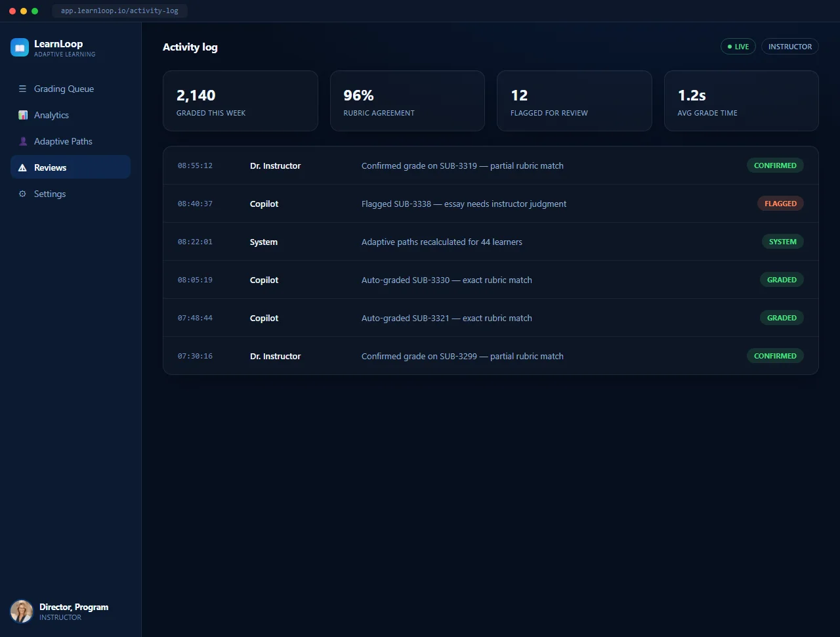840x637 pixels.
Task: Click the INSTRUCTOR role badge
Action: (790, 47)
